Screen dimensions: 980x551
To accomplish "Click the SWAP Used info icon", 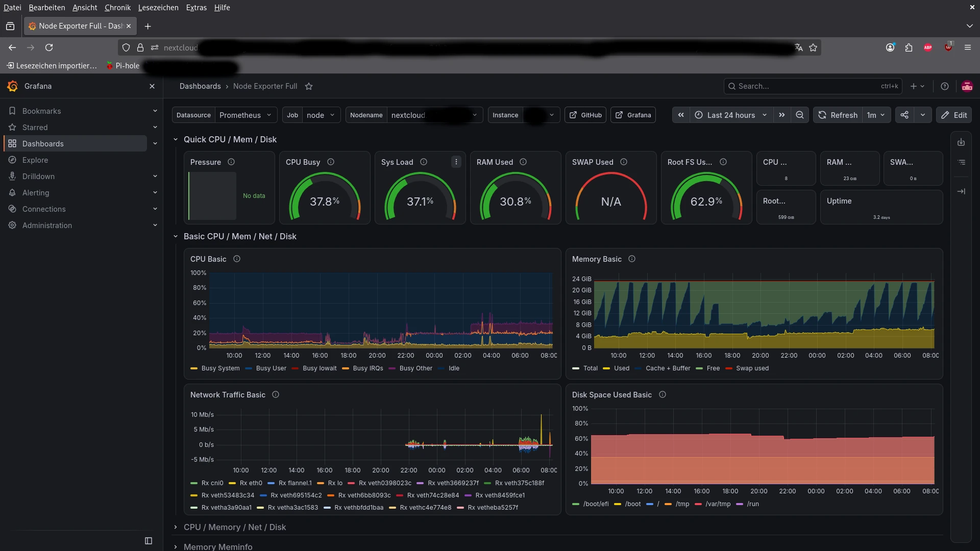I will click(x=624, y=162).
